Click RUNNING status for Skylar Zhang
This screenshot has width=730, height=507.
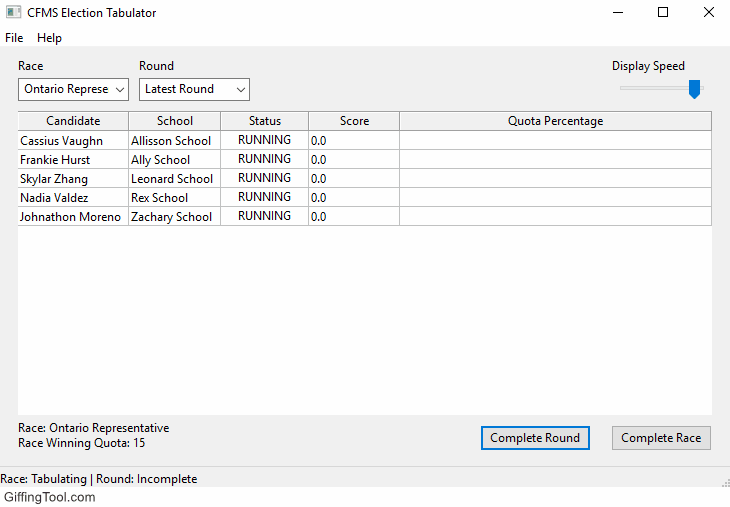[x=264, y=178]
